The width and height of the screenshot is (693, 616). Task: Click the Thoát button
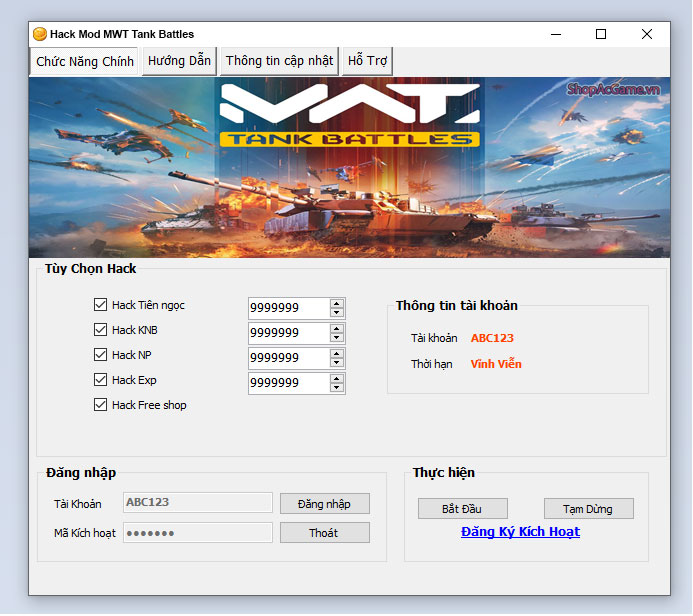click(325, 533)
